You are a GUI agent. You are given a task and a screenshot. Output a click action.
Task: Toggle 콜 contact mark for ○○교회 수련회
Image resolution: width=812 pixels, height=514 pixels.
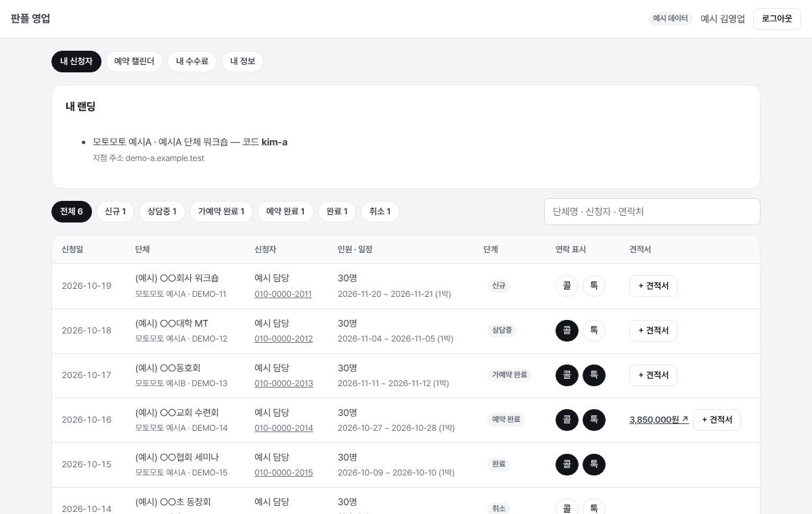coord(567,420)
